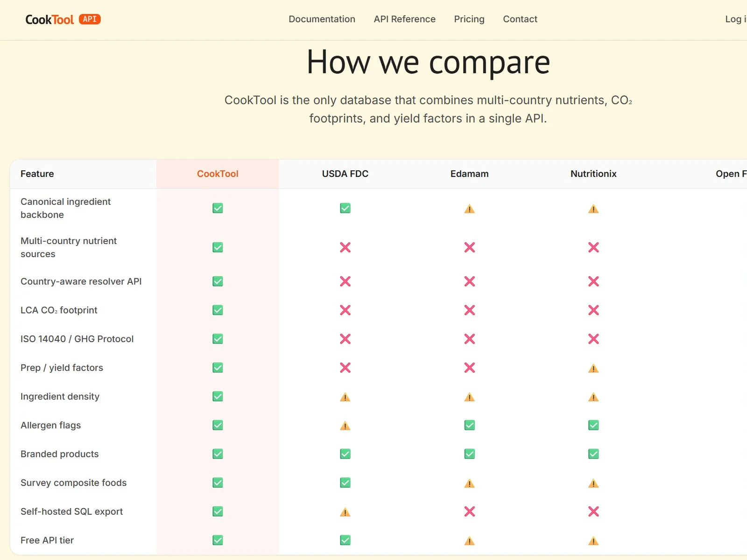This screenshot has height=560, width=747.
Task: Click the 'Canonical ingredient backbone' feature label
Action: [x=66, y=208]
